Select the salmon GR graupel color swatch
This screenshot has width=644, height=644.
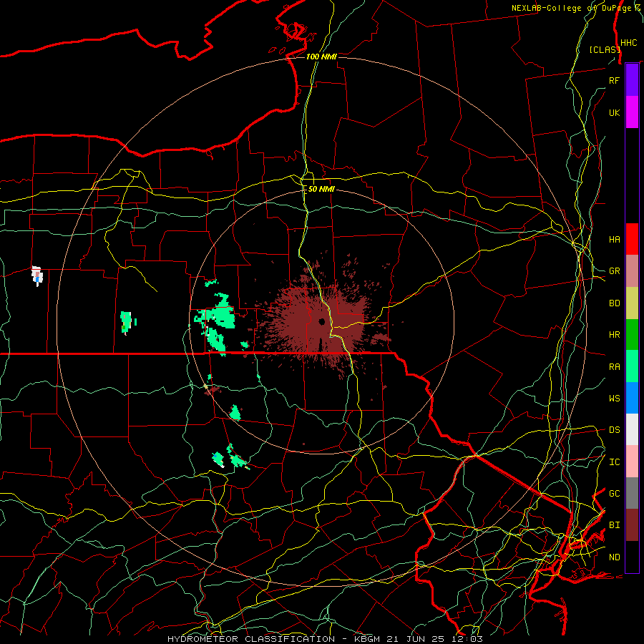click(632, 271)
